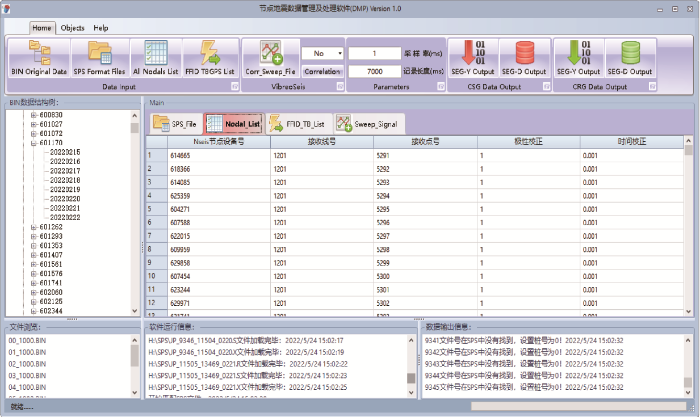Click the record length field showing 7000
Image resolution: width=700 pixels, height=417 pixels.
point(375,72)
